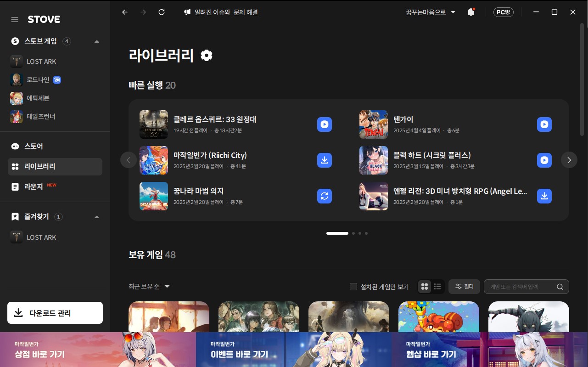Click the PC방 badge
The width and height of the screenshot is (588, 367).
[x=504, y=12]
